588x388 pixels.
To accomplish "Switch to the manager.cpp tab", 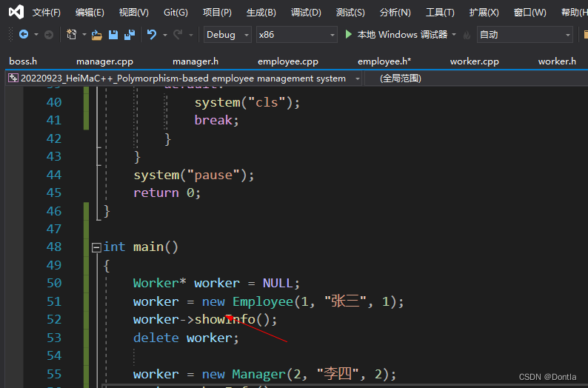I will click(104, 61).
